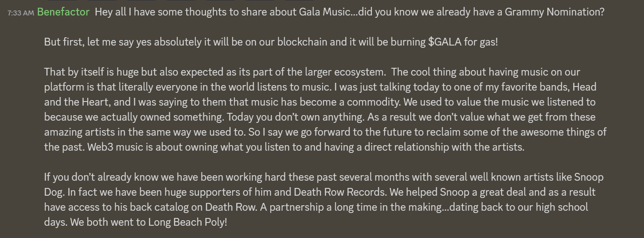This screenshot has width=644, height=238.
Task: Click the word "partnership" in the last paragraph
Action: coord(300,208)
